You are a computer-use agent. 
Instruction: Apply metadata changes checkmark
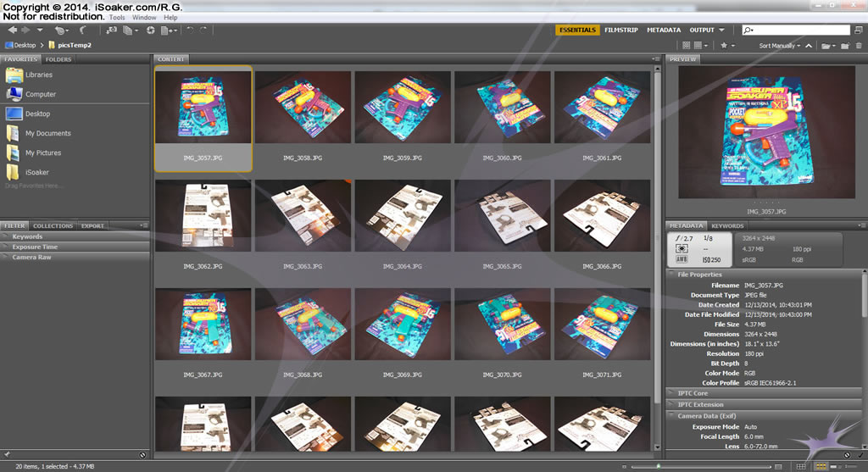pos(860,455)
